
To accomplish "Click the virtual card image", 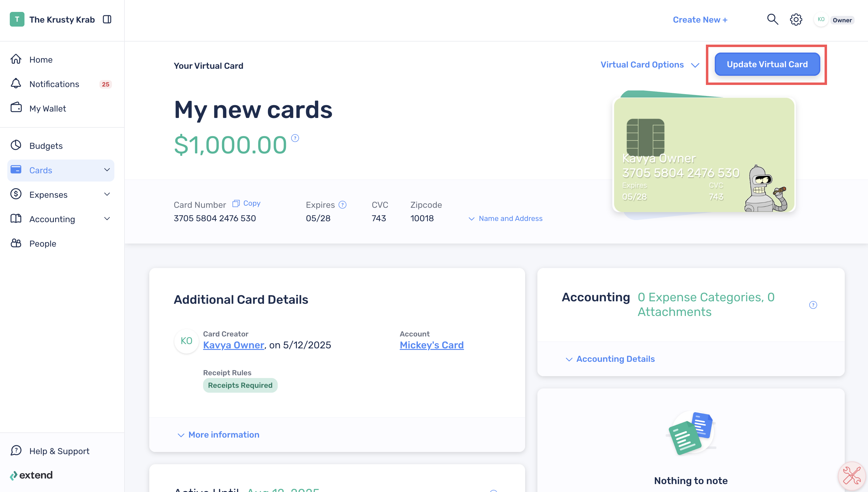I will coord(704,155).
